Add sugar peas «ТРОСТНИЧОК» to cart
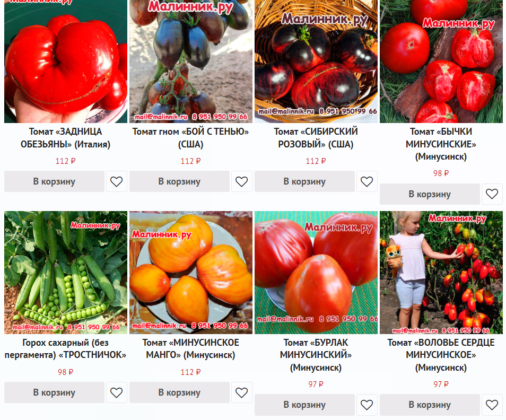The image size is (506, 420). coord(54,392)
